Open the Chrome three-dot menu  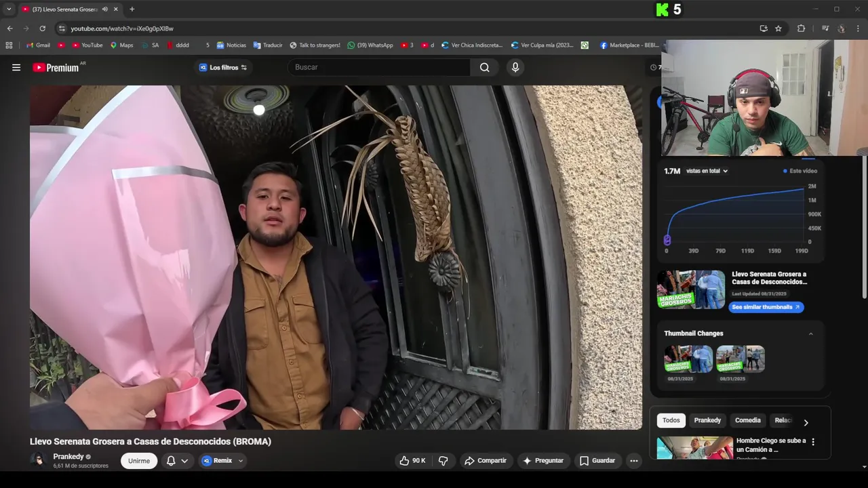(x=858, y=28)
